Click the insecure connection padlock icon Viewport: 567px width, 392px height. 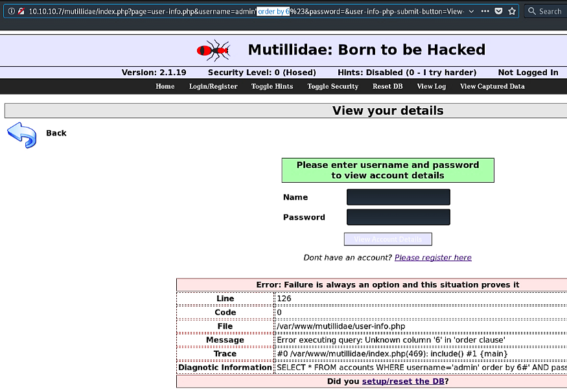coord(21,11)
